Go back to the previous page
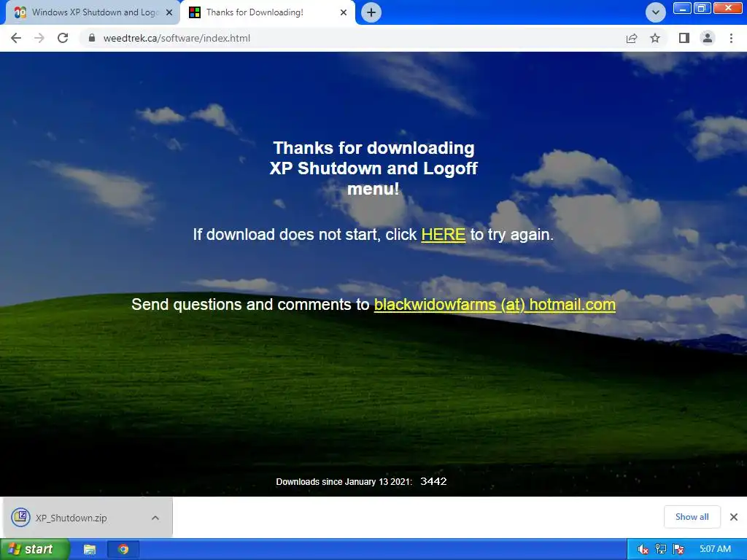This screenshot has width=747, height=560. tap(16, 38)
